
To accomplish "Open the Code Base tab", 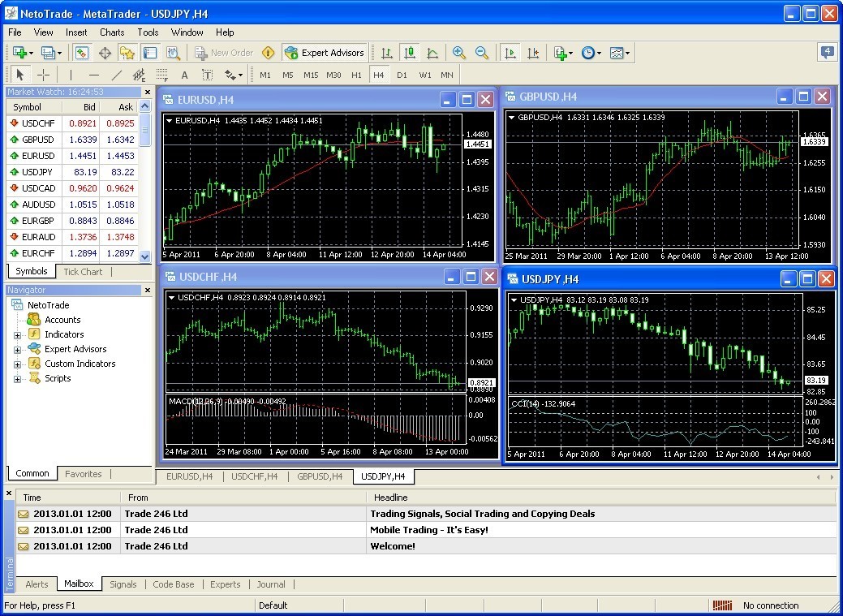I will [174, 584].
